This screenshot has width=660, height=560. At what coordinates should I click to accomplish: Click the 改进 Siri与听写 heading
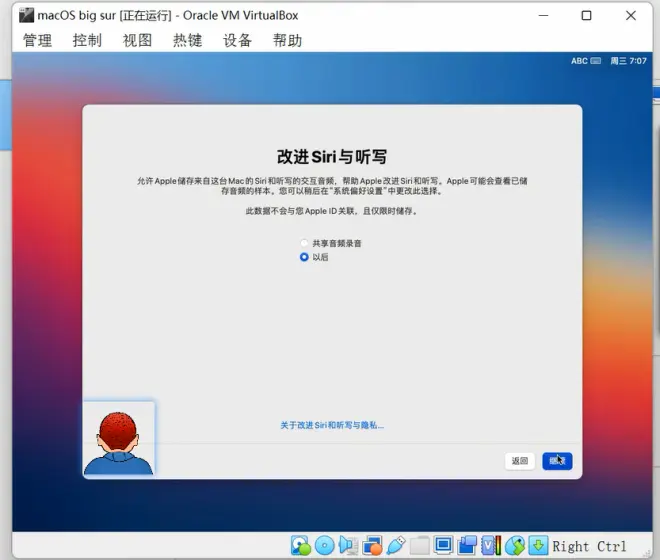coord(332,157)
